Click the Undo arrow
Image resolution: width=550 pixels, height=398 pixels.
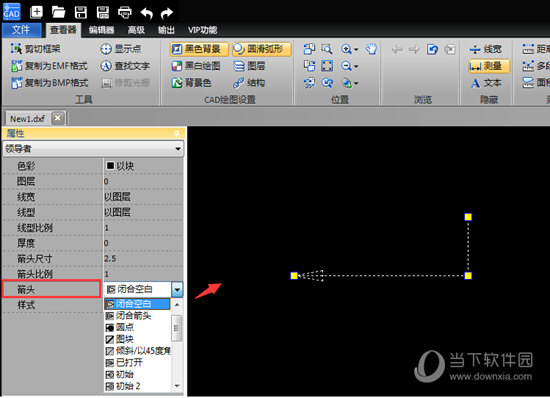pos(147,13)
